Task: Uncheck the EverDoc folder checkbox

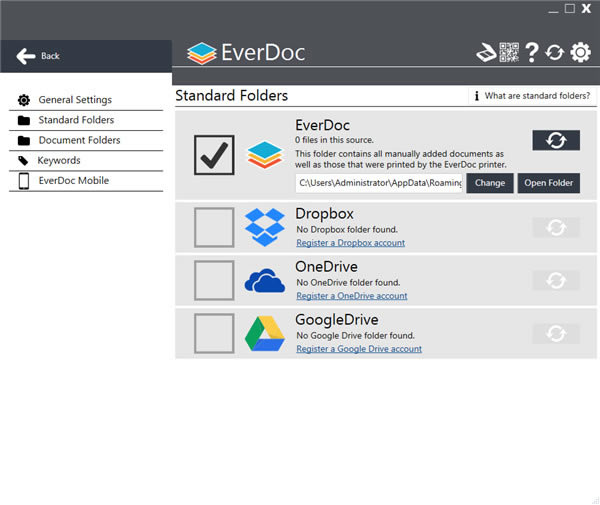Action: pos(214,155)
